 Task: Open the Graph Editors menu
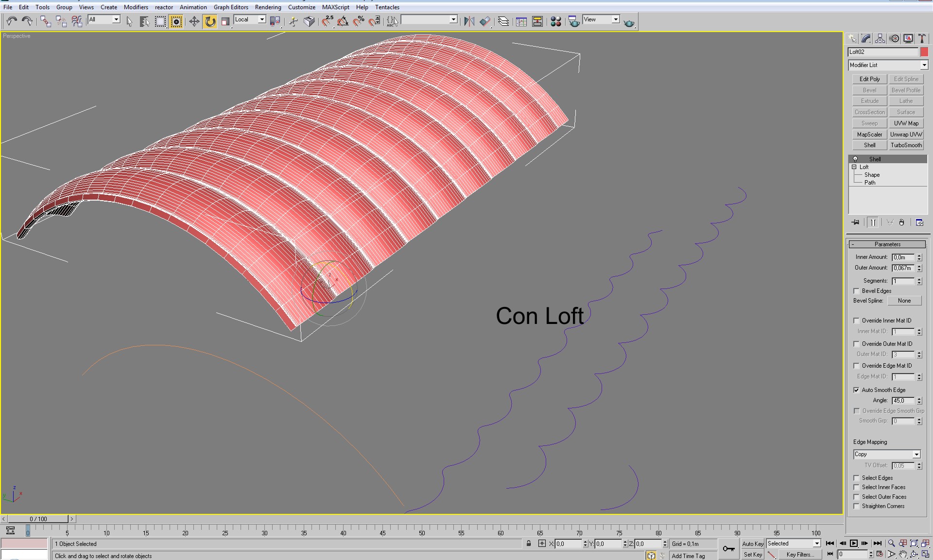point(231,7)
